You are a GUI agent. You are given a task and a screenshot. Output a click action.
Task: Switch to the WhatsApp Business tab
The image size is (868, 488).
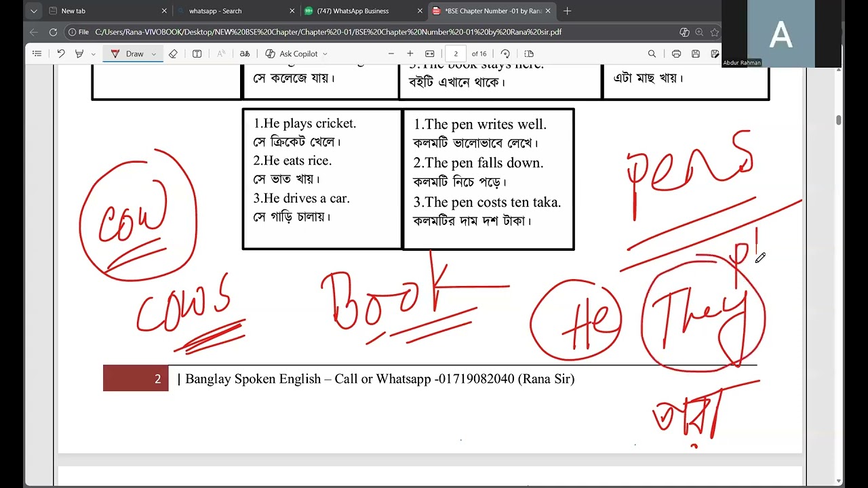[x=362, y=11]
